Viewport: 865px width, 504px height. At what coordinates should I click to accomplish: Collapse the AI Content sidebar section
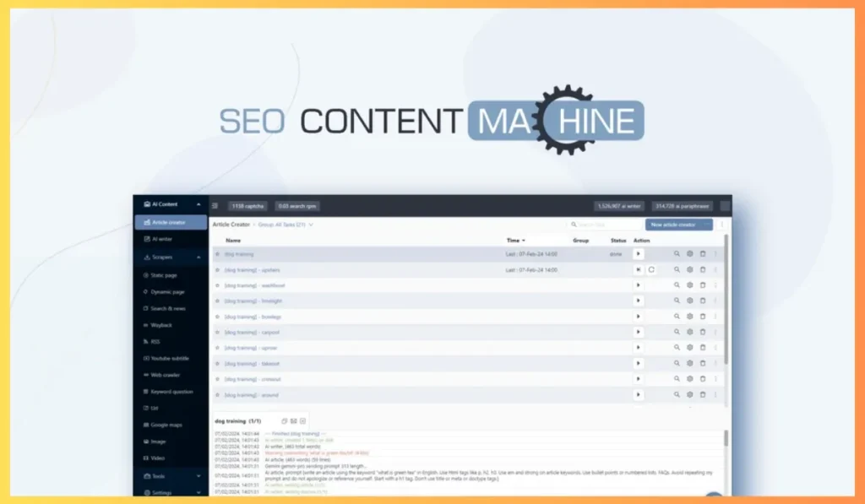coord(199,204)
